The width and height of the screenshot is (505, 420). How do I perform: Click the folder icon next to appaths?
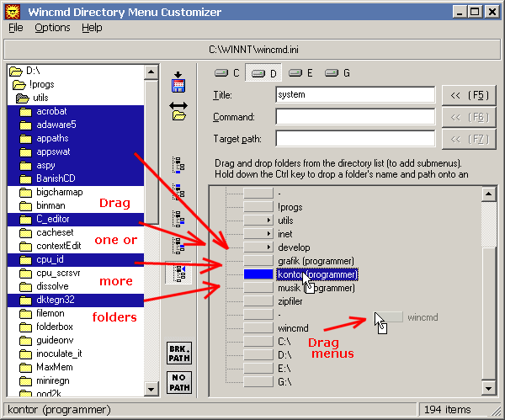tap(25, 139)
